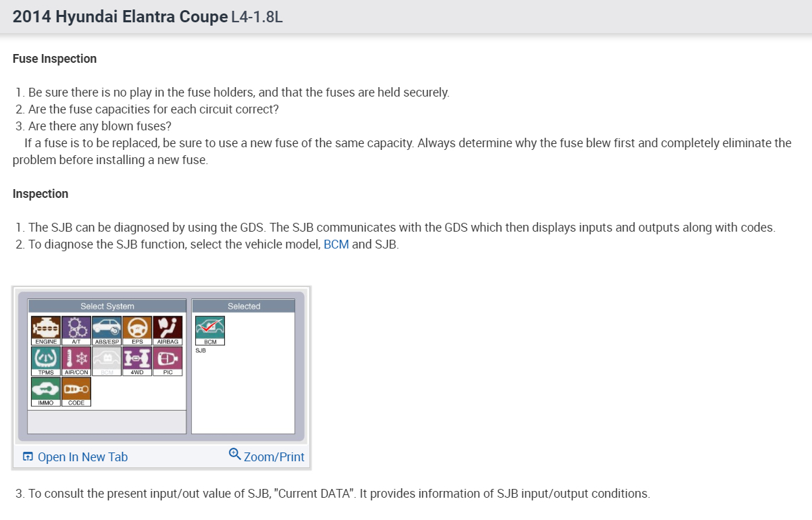
Task: Click the selected BCM icon with checkmark
Action: pyautogui.click(x=210, y=331)
